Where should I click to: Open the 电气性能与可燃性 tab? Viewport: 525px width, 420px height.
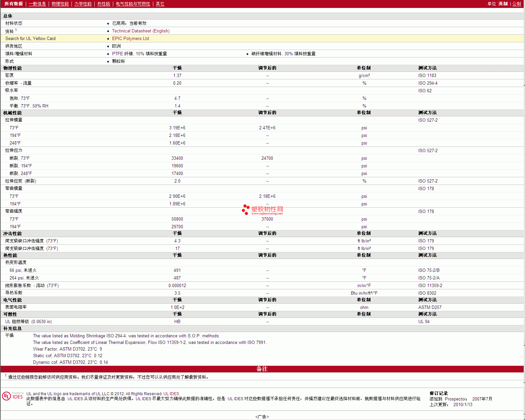click(x=133, y=4)
